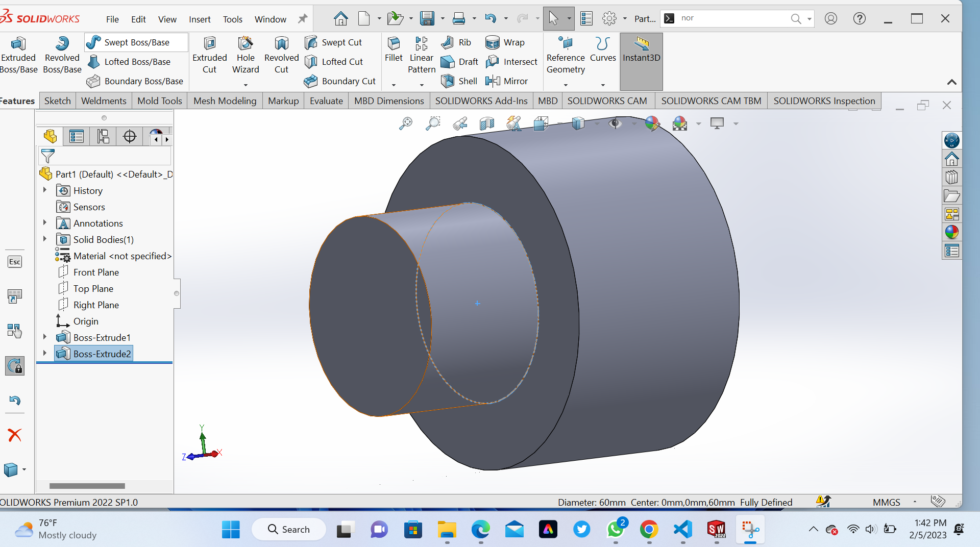980x547 pixels.
Task: Open the units MMGS dropdown
Action: click(915, 502)
